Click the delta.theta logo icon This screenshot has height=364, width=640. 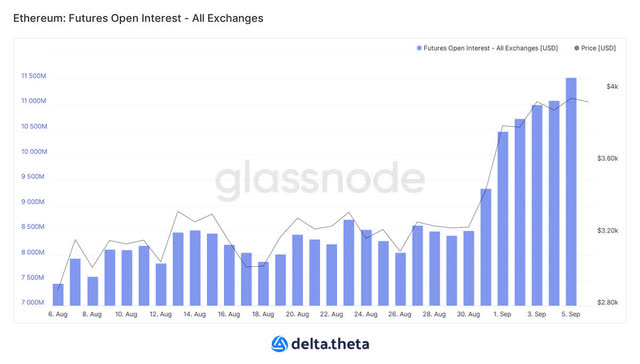pyautogui.click(x=280, y=344)
